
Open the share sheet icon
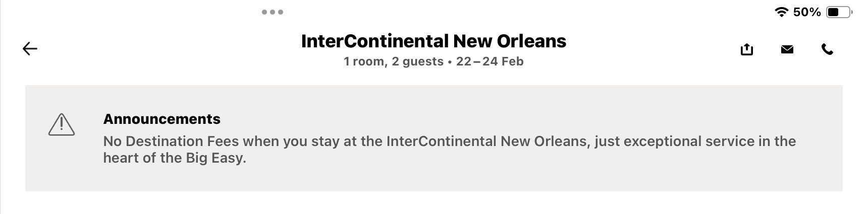pyautogui.click(x=747, y=49)
